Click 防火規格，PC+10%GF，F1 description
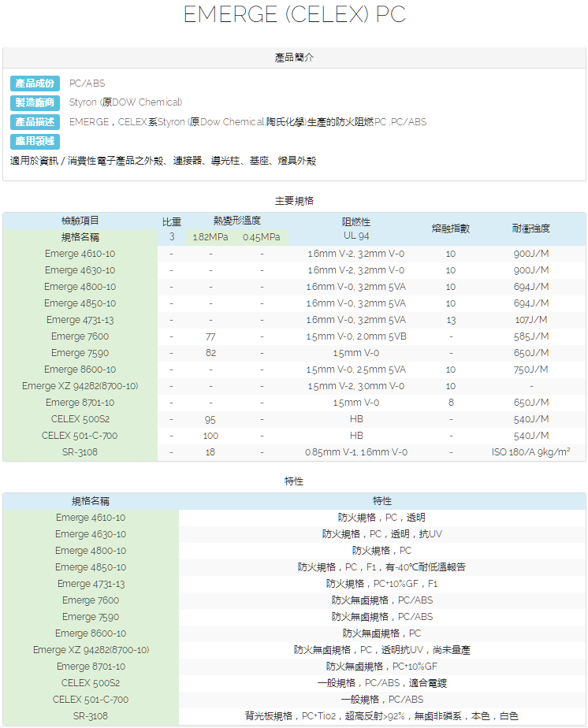This screenshot has height=728, width=588. (382, 584)
